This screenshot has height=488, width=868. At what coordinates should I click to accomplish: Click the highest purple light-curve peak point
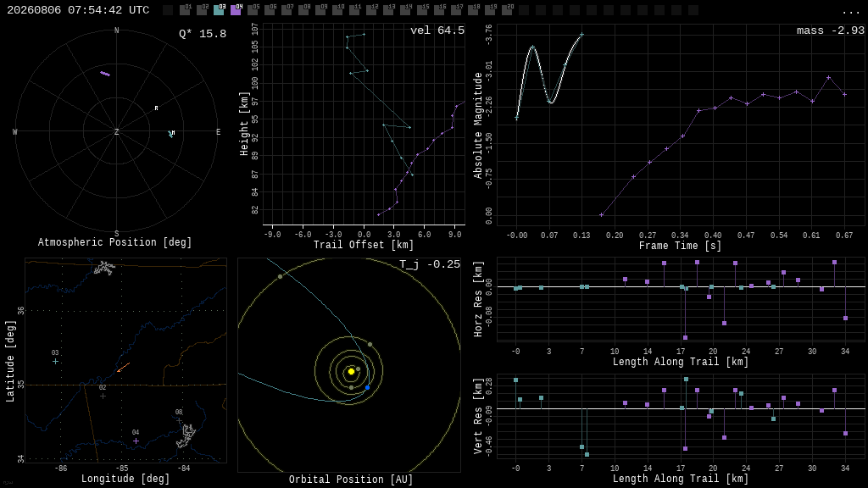829,77
